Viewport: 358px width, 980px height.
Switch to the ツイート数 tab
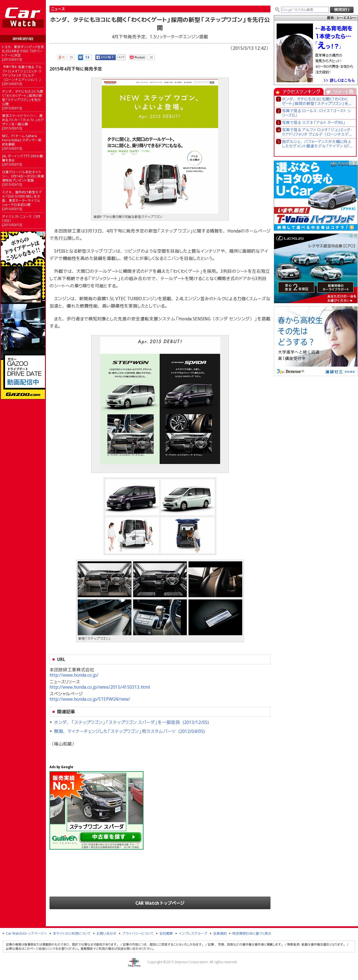click(340, 92)
